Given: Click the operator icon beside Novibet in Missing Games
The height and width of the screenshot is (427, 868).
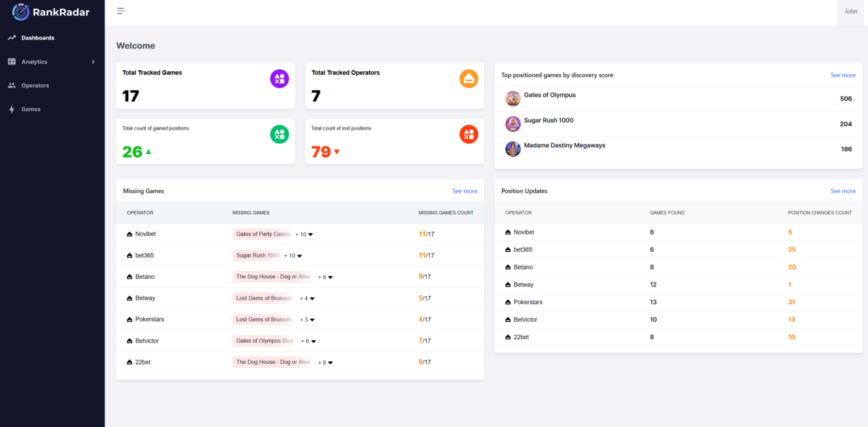Looking at the screenshot, I should 130,234.
